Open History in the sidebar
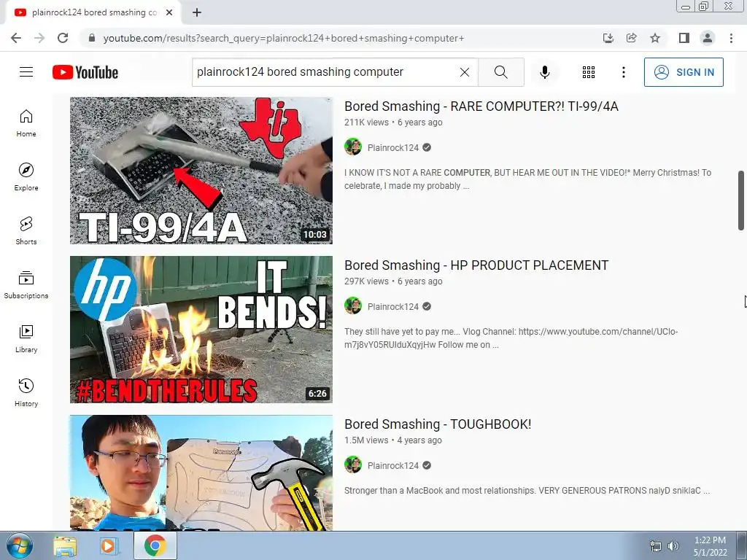Viewport: 747px width, 560px height. pos(26,392)
